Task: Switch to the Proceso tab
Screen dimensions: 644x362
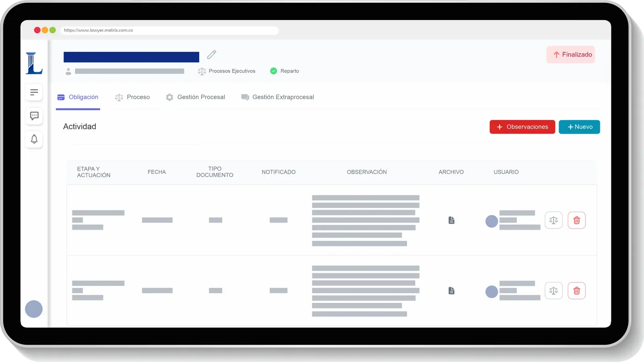Action: [132, 97]
